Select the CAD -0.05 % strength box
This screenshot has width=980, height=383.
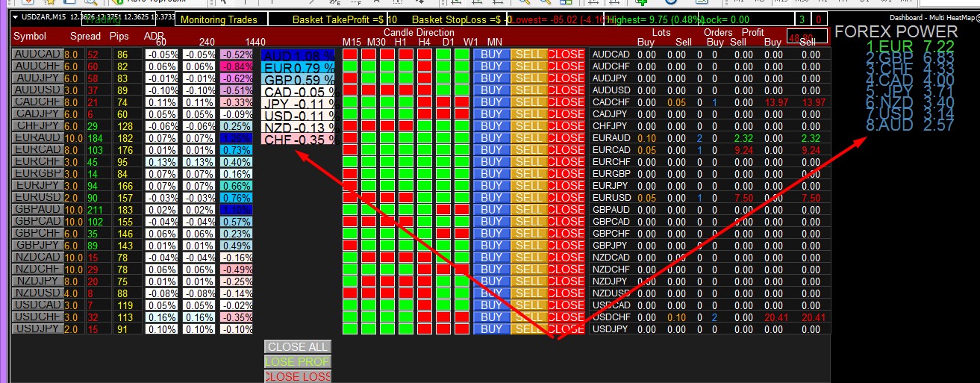299,92
